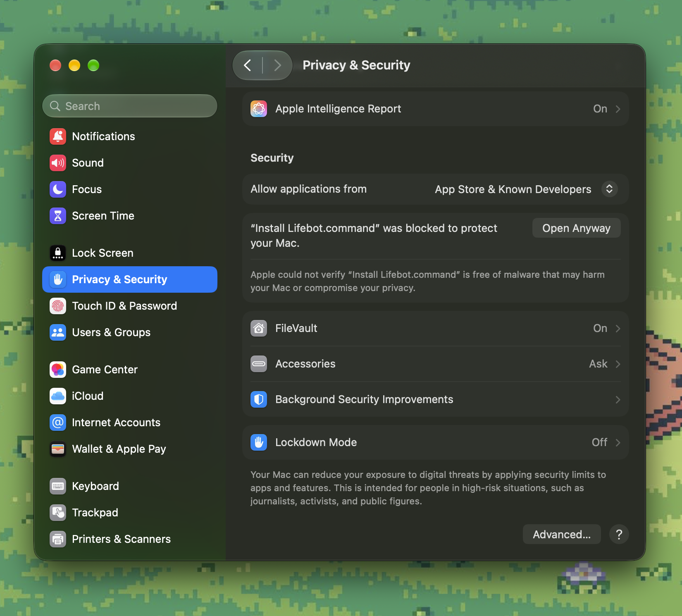Screen dimensions: 682x616
Task: Go to Wallet & Apple Pay label
Action: coord(119,449)
